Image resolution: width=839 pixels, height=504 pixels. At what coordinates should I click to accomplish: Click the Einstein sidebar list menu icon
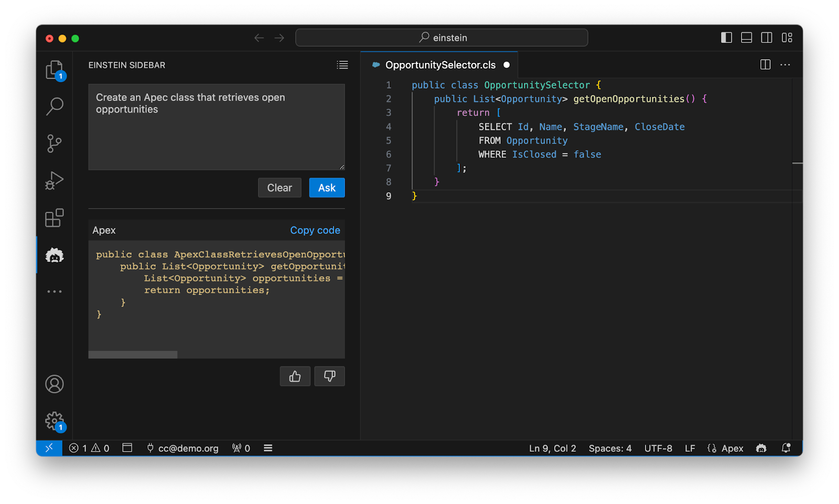(x=342, y=65)
